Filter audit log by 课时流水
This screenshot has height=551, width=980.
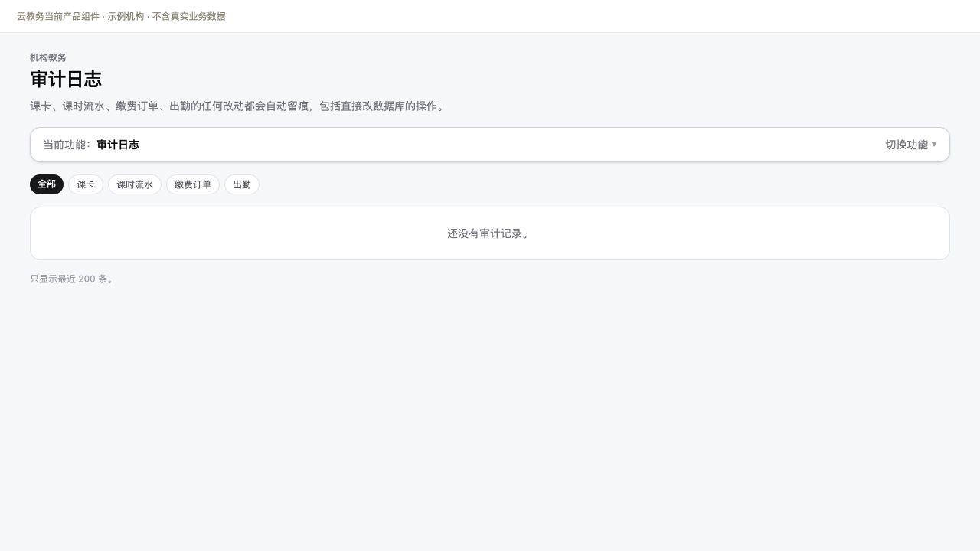tap(135, 184)
